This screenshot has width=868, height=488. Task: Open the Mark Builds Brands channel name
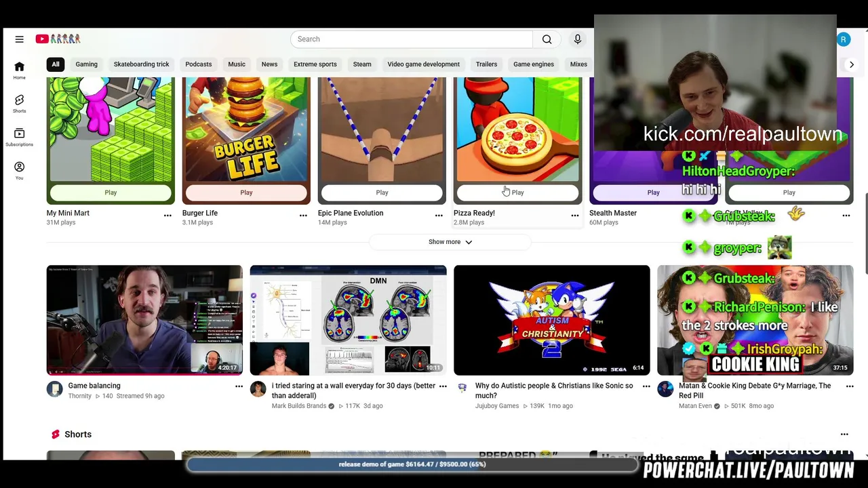click(x=299, y=406)
